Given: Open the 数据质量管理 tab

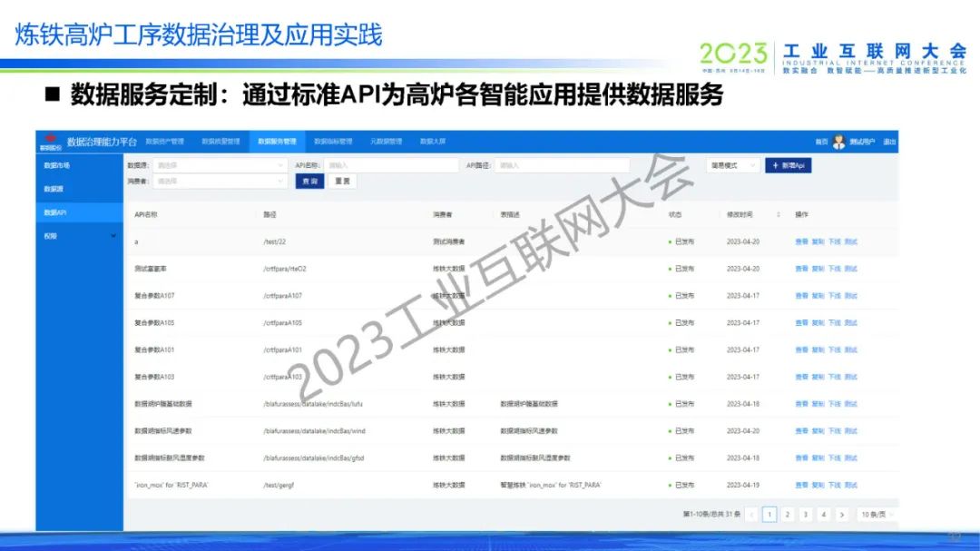Looking at the screenshot, I should (220, 142).
